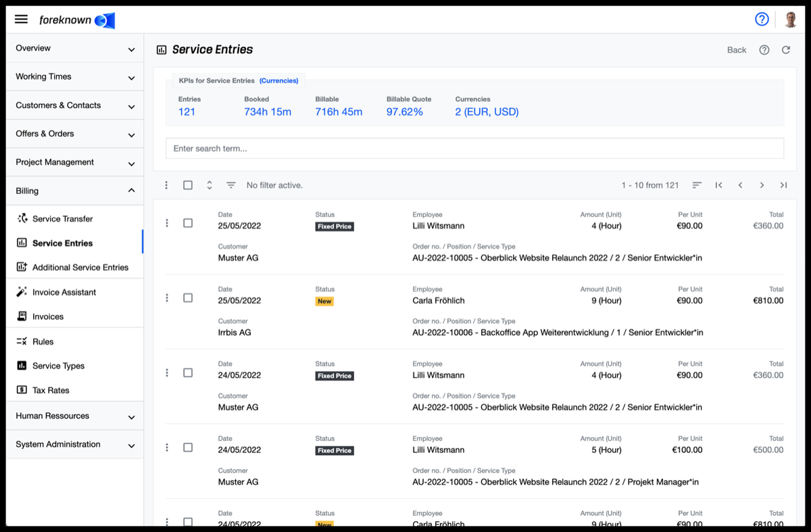Click the foreknown logo
Image resolution: width=811 pixels, height=532 pixels.
pyautogui.click(x=77, y=20)
